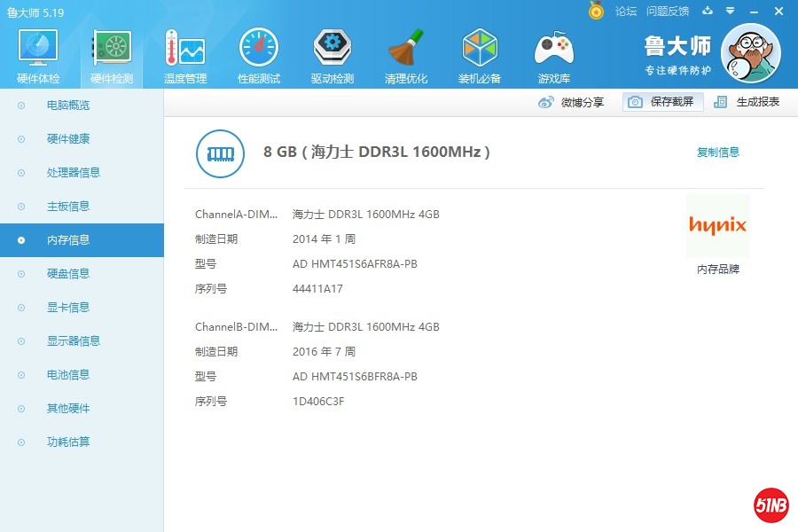Viewport: 798px width, 532px height.
Task: Click the Hynix memory brand logo
Action: pos(717,226)
